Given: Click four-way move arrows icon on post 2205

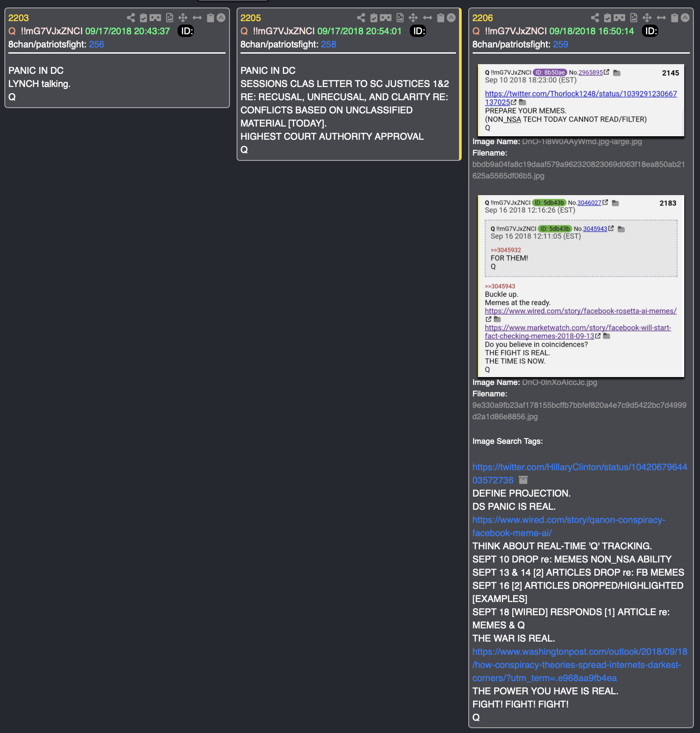Looking at the screenshot, I should click(x=413, y=18).
